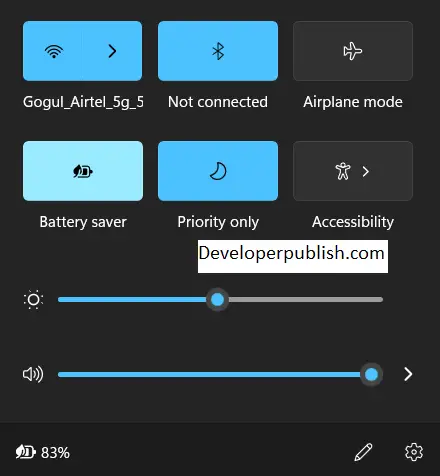Open Settings with the gear icon

click(x=414, y=452)
